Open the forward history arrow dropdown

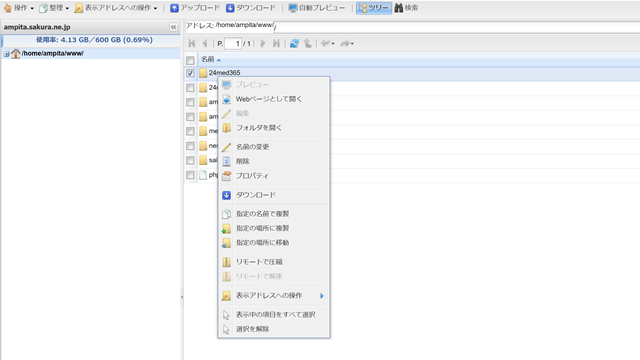coord(347,43)
